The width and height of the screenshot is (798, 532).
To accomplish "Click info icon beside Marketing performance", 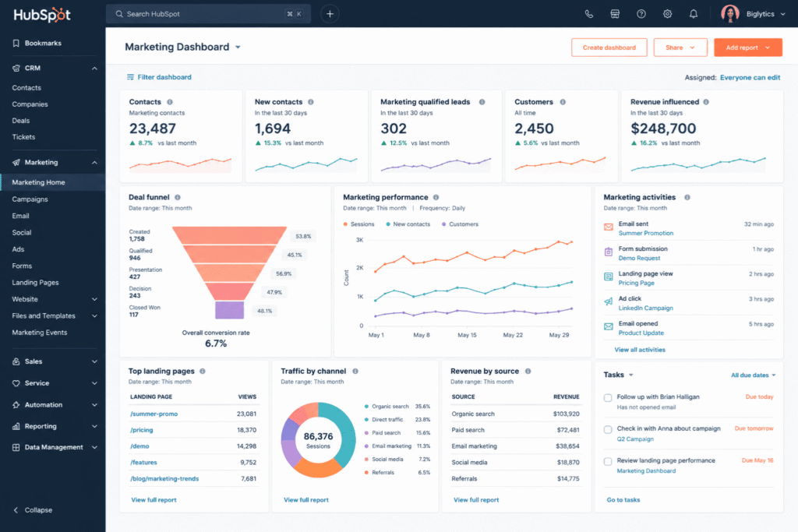I will point(436,197).
